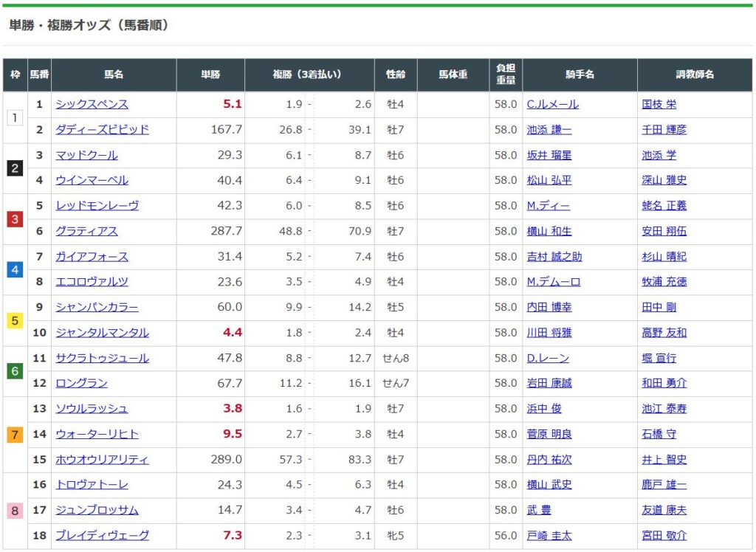Click the black frame 2 badge
756x552 pixels.
tap(15, 168)
